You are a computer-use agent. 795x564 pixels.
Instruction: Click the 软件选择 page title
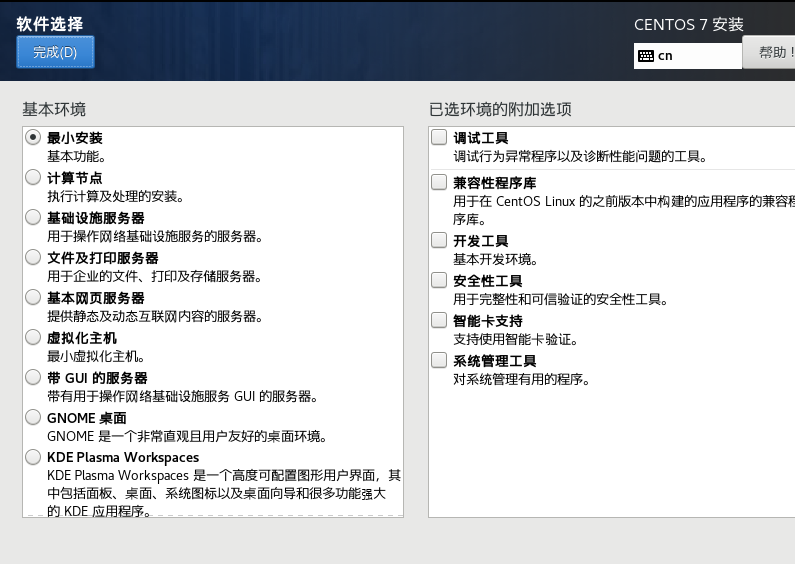tap(50, 23)
